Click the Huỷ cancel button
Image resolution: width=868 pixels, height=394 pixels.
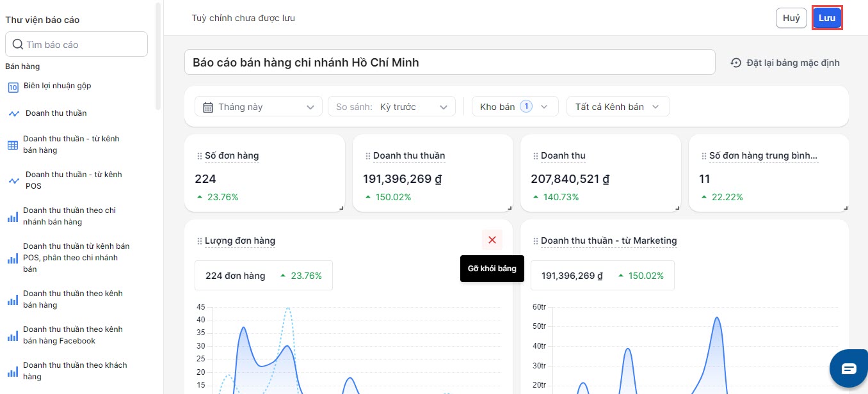[791, 18]
